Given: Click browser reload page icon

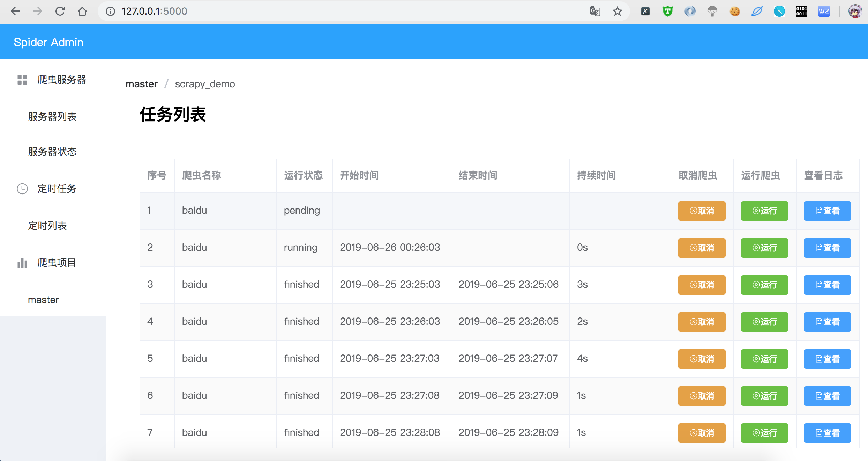Looking at the screenshot, I should [60, 11].
